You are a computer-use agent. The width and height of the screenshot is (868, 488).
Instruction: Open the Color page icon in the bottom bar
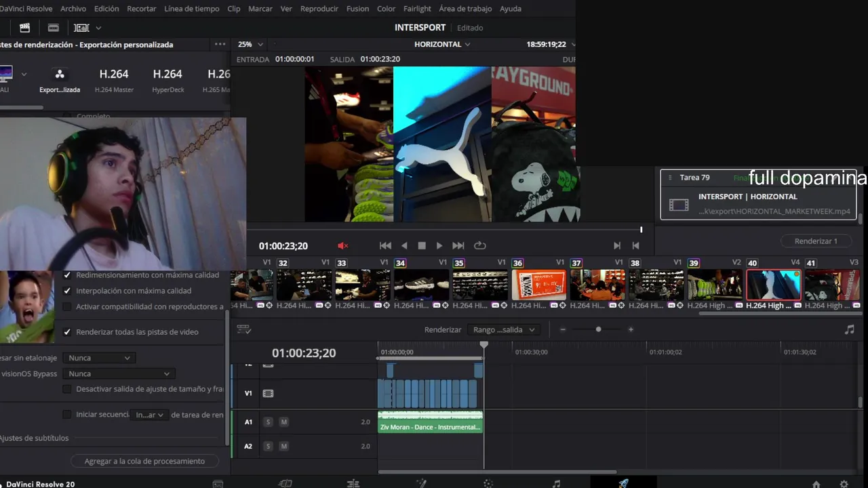point(488,483)
